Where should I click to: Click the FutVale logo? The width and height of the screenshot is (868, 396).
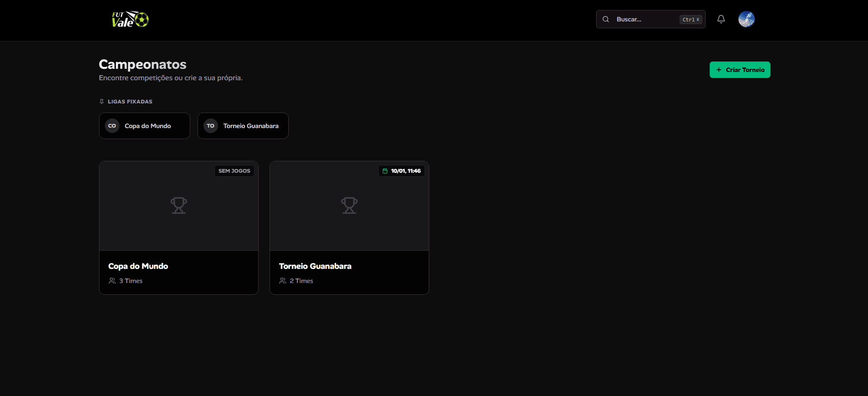point(130,20)
